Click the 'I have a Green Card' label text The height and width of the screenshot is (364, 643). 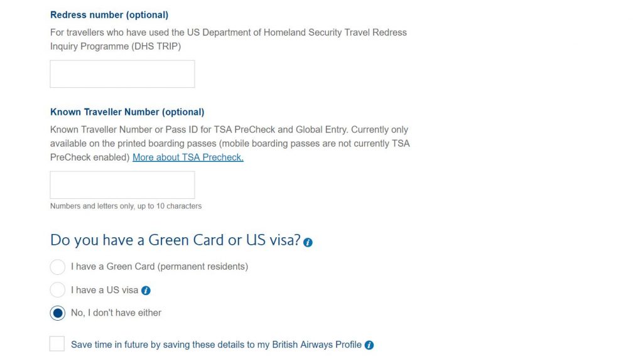click(x=159, y=267)
